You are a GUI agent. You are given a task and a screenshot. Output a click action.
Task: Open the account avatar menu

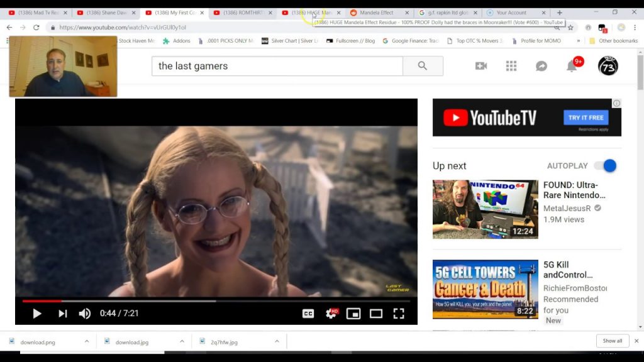(x=608, y=65)
